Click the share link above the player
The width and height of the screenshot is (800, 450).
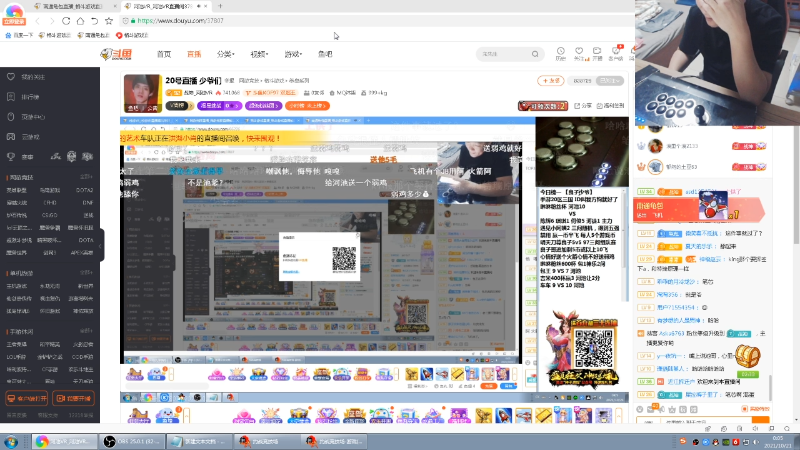tap(583, 106)
